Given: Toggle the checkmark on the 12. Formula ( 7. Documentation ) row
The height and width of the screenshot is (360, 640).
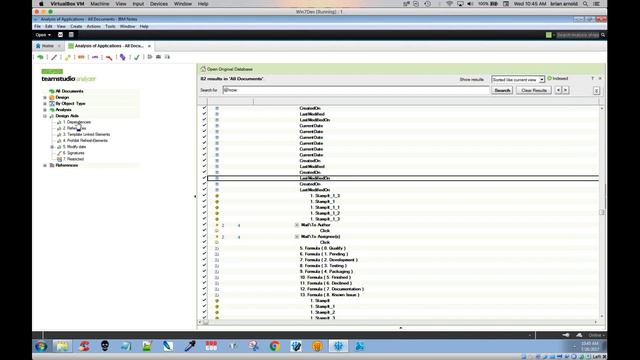Looking at the screenshot, I should tap(204, 289).
